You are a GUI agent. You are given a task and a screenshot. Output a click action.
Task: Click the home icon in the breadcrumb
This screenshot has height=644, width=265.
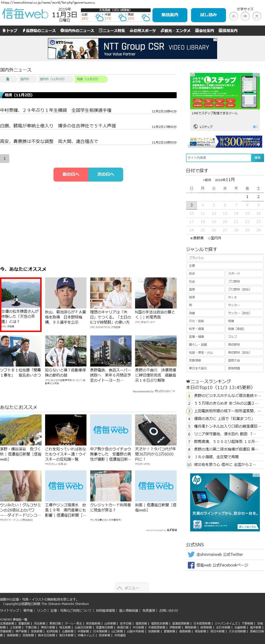click(8, 79)
